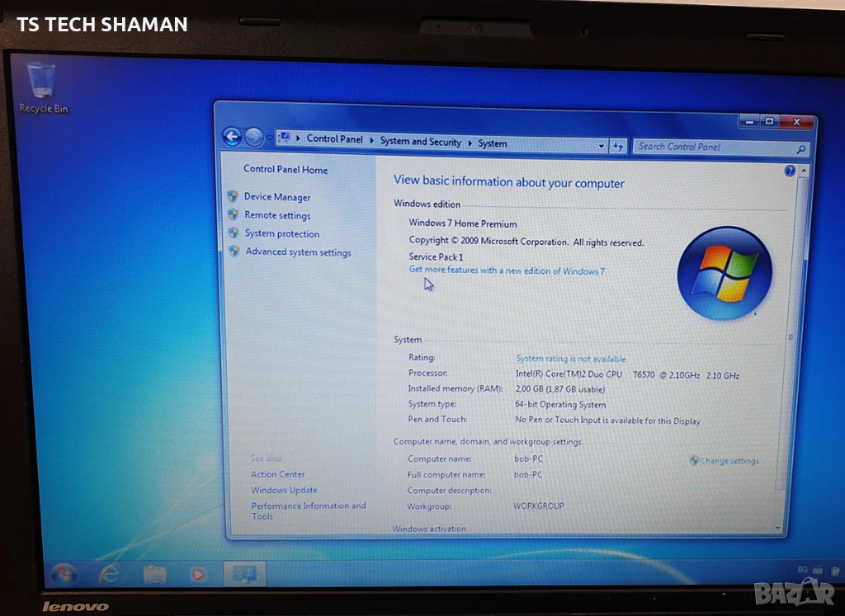Launch Internet Explorer from the taskbar
Image resolution: width=845 pixels, height=616 pixels.
coord(109,574)
